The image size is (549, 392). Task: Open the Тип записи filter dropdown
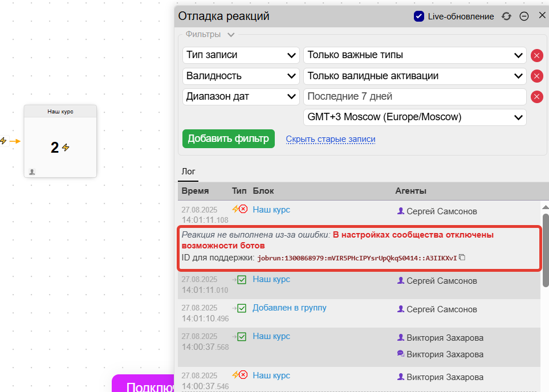pos(241,55)
